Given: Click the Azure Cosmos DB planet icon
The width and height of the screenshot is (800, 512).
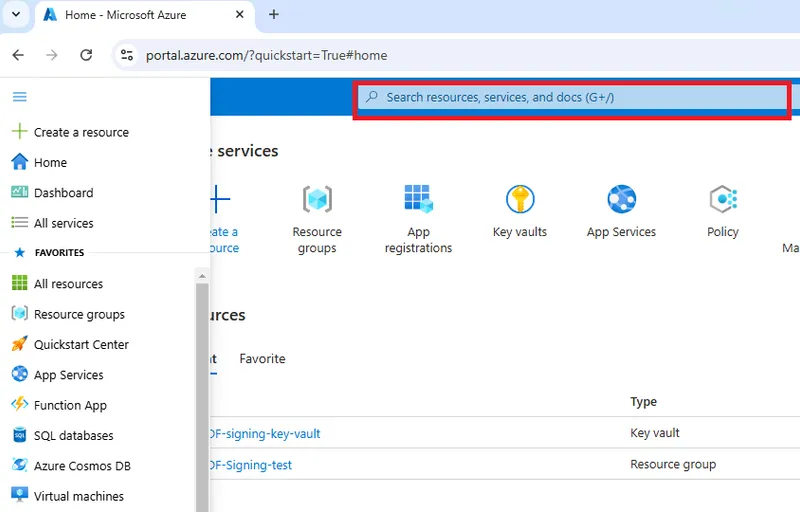Looking at the screenshot, I should click(x=19, y=465).
